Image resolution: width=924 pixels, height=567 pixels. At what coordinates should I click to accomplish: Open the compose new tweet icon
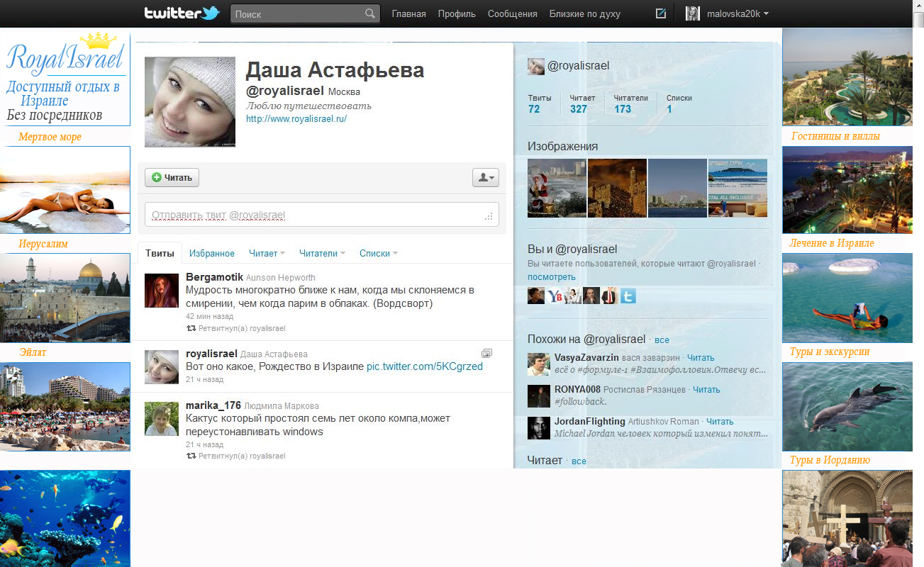coord(661,13)
